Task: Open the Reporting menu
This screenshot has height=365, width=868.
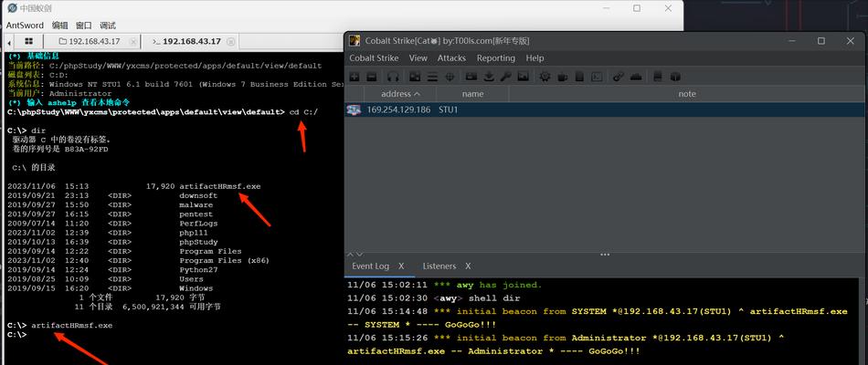Action: tap(496, 58)
